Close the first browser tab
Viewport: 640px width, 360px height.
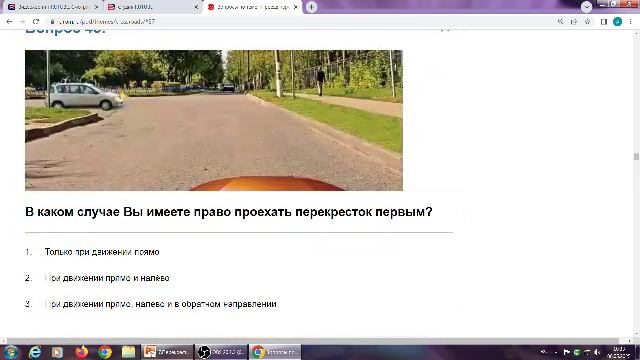click(x=96, y=7)
